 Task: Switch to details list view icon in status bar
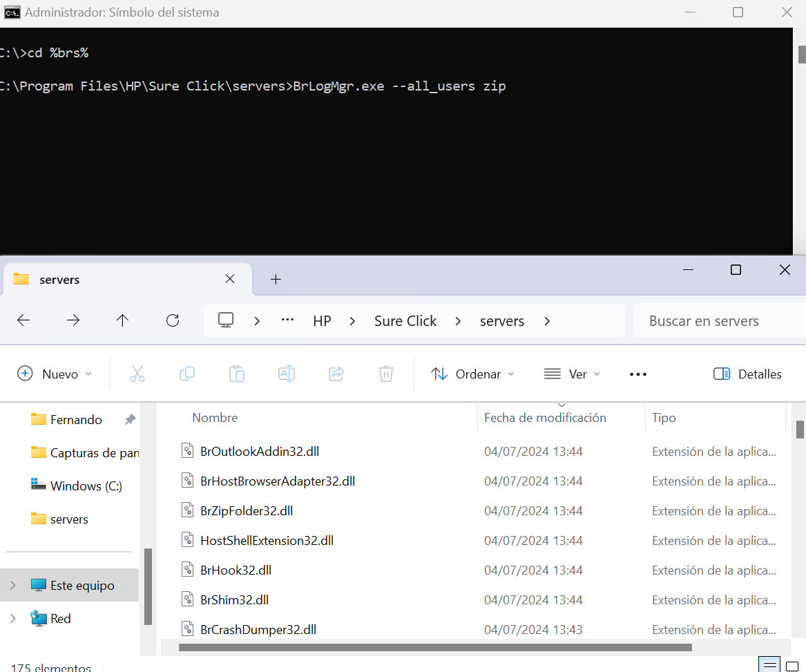pos(769,665)
